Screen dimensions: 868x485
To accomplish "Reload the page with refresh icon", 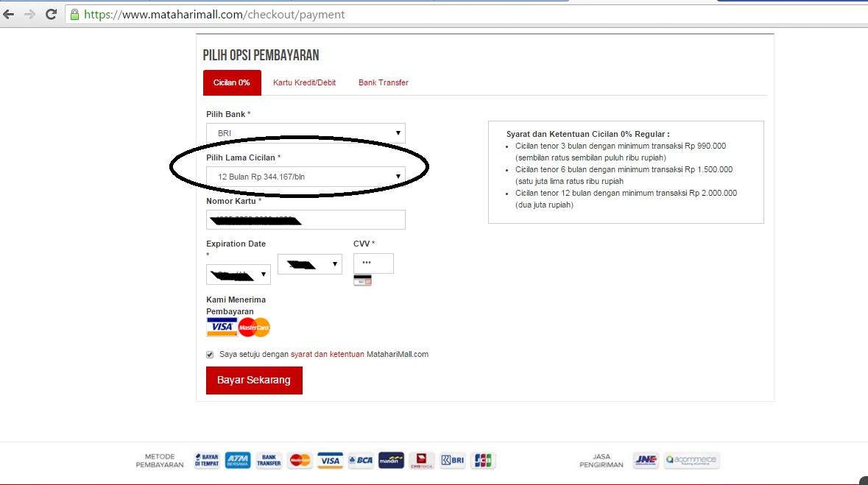I will click(51, 15).
